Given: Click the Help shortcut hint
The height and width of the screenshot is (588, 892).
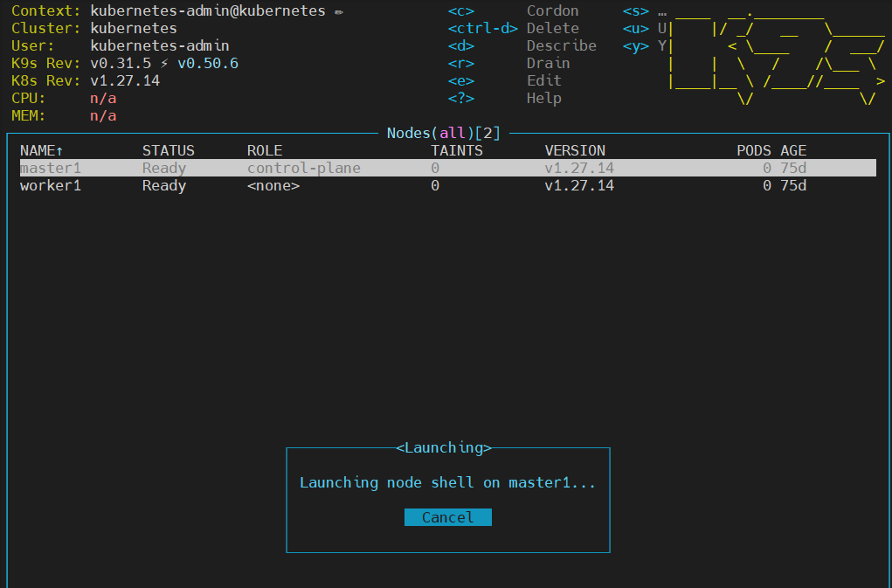Looking at the screenshot, I should (543, 99).
